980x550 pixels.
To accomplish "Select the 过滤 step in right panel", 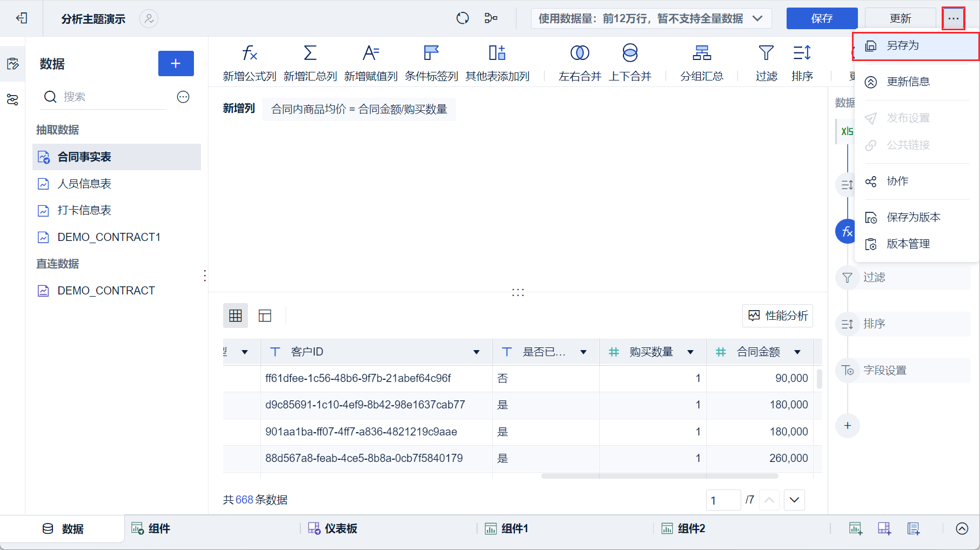I will point(903,278).
